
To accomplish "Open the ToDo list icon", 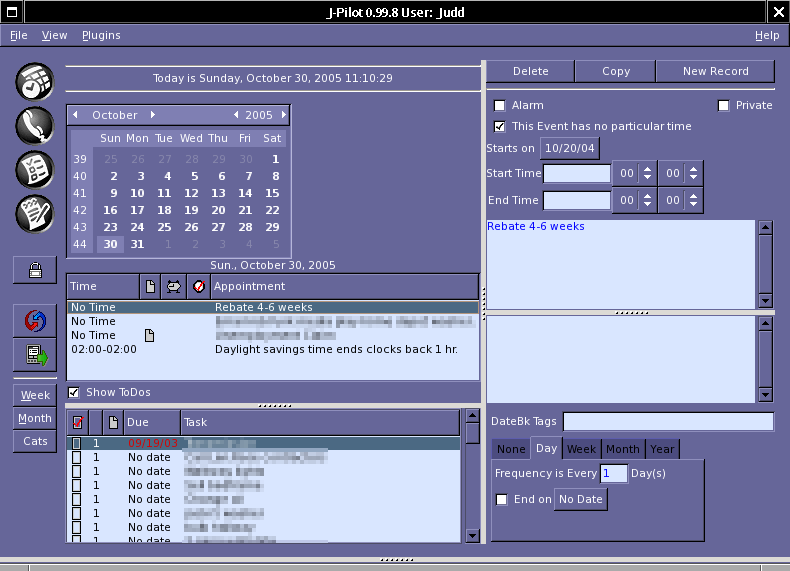I will click(34, 169).
